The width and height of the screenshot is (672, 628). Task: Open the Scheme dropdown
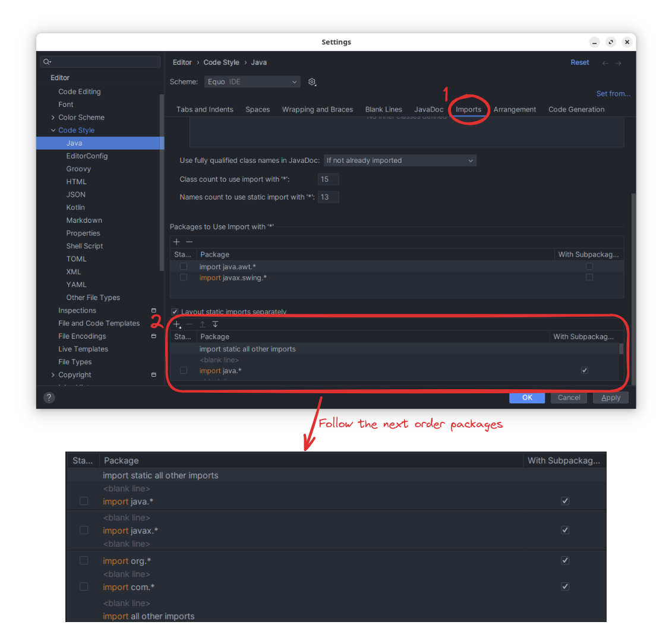point(252,82)
